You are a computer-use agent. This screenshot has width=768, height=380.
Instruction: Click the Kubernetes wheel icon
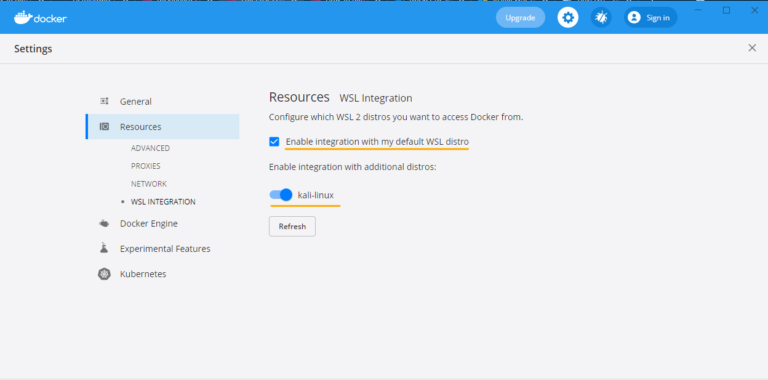[x=104, y=274]
